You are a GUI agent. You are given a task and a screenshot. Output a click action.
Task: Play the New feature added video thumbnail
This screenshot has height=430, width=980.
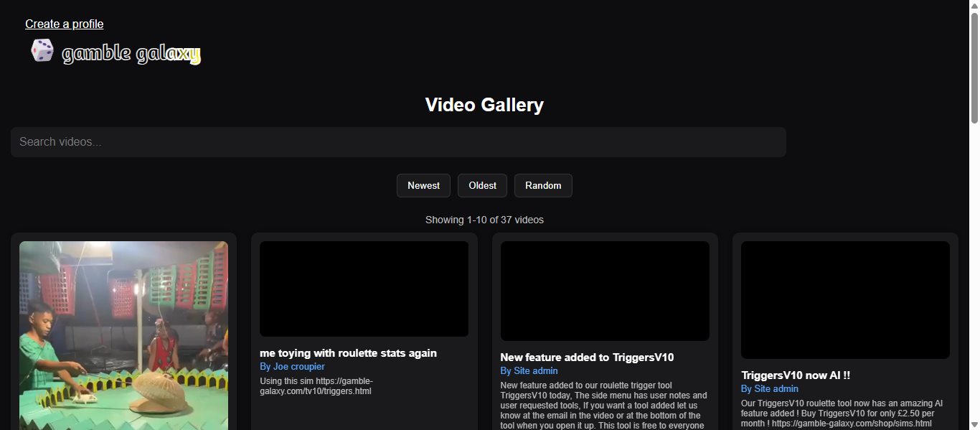(x=605, y=291)
